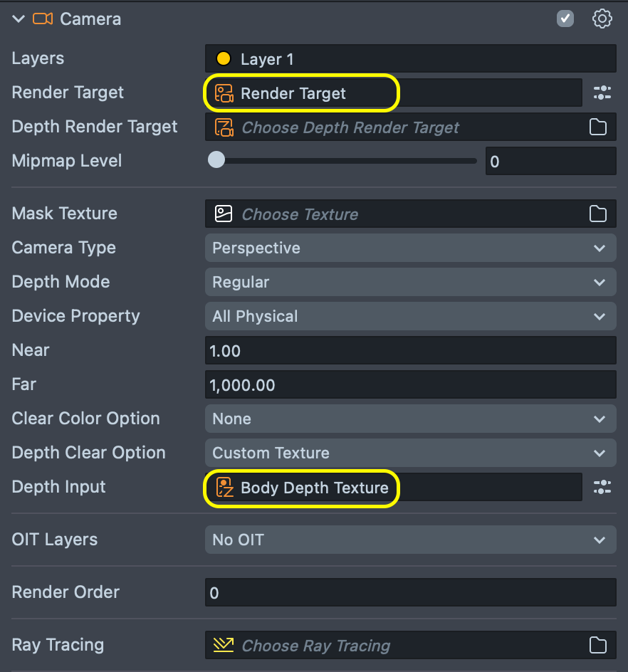Open the Clear Color Option dropdown

pyautogui.click(x=410, y=419)
